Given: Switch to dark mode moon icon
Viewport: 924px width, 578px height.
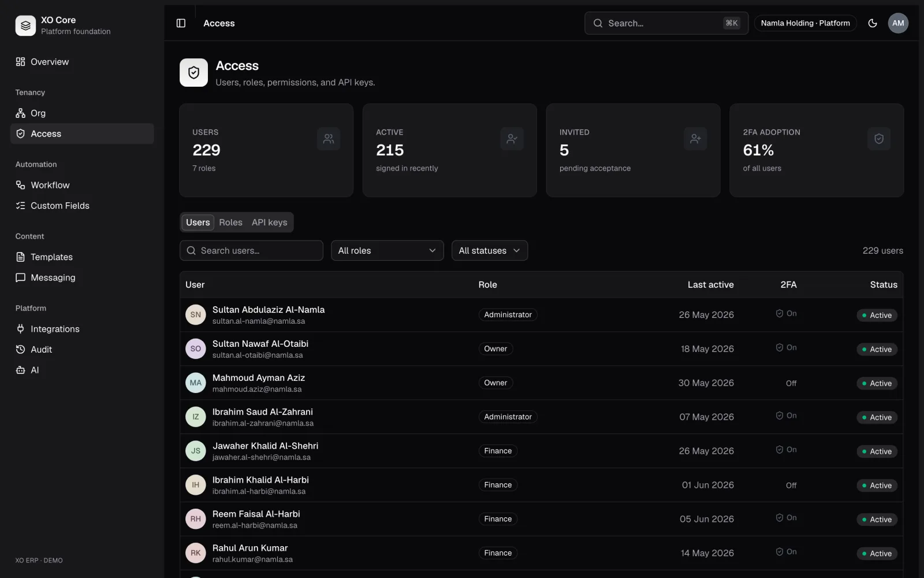Looking at the screenshot, I should tap(873, 23).
